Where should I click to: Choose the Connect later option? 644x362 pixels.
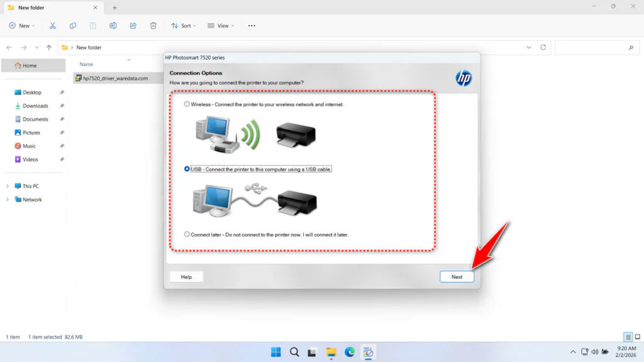187,234
